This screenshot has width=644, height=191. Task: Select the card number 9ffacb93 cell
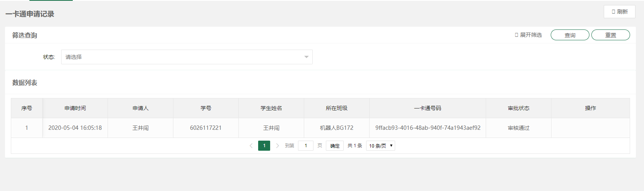[428, 128]
